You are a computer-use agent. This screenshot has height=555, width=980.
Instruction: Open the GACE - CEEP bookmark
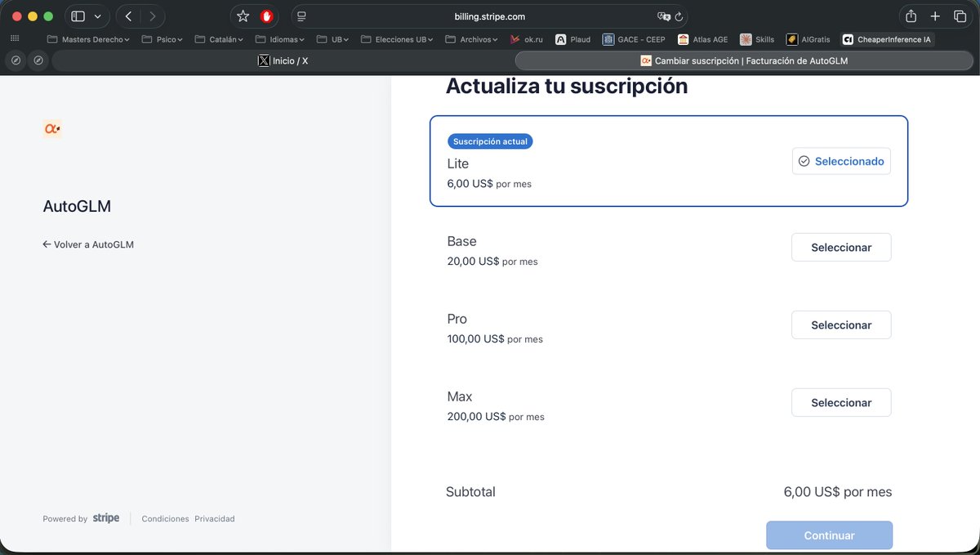pos(634,39)
